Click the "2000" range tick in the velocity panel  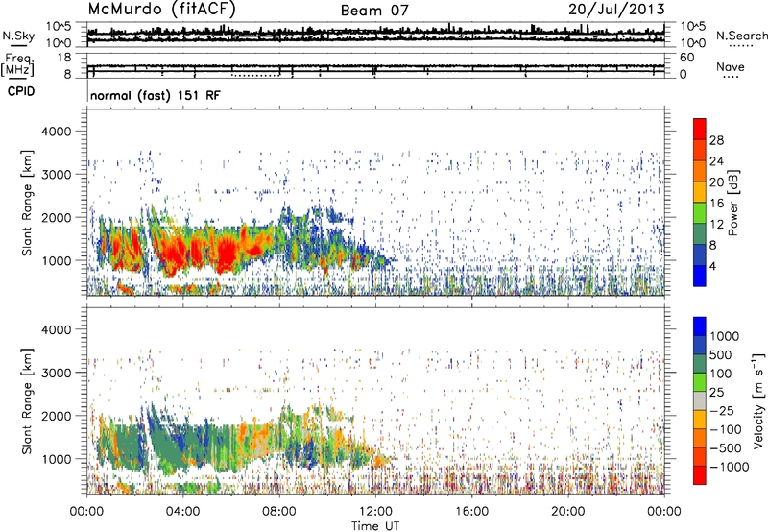(57, 416)
